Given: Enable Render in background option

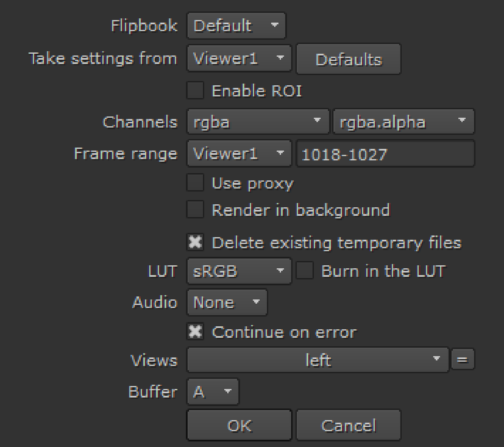Looking at the screenshot, I should click(x=195, y=210).
